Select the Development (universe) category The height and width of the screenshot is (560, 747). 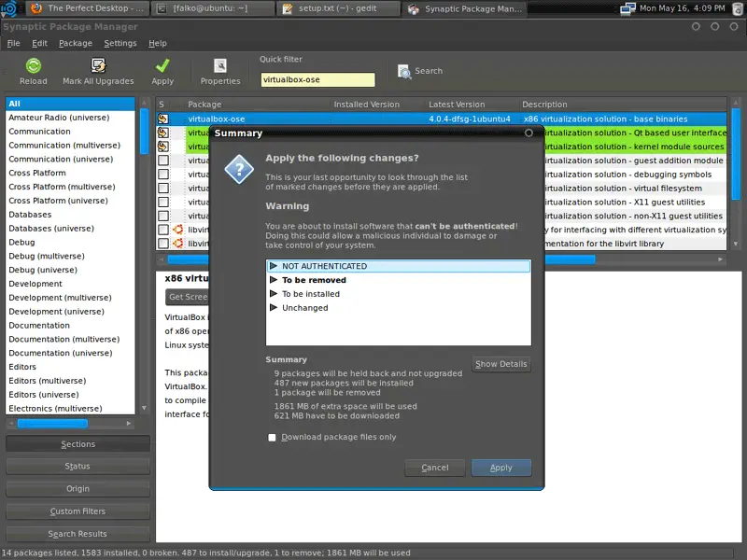pyautogui.click(x=71, y=312)
